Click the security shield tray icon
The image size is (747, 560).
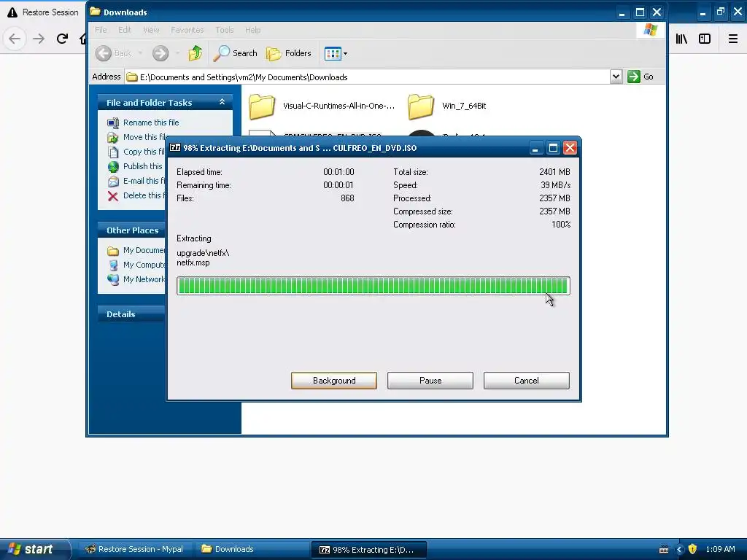pos(693,549)
